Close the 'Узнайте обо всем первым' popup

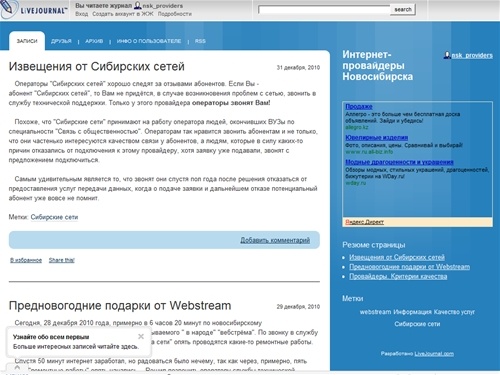[141, 336]
